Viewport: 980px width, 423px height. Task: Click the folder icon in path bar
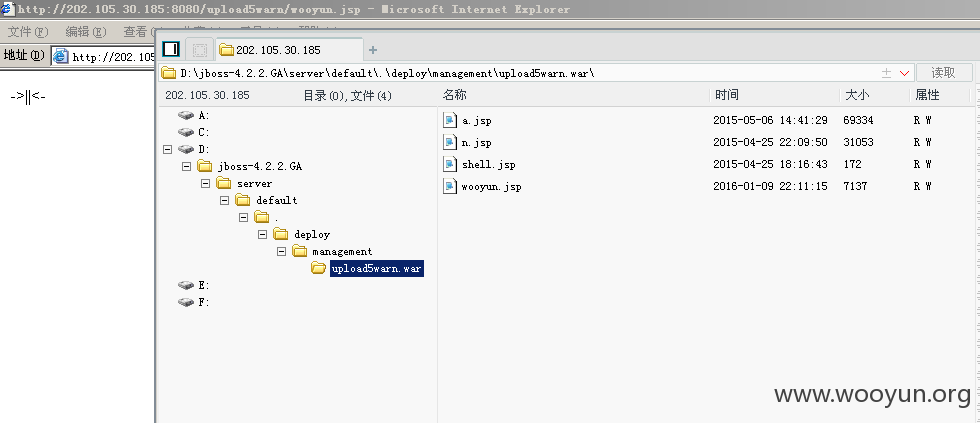tap(169, 73)
